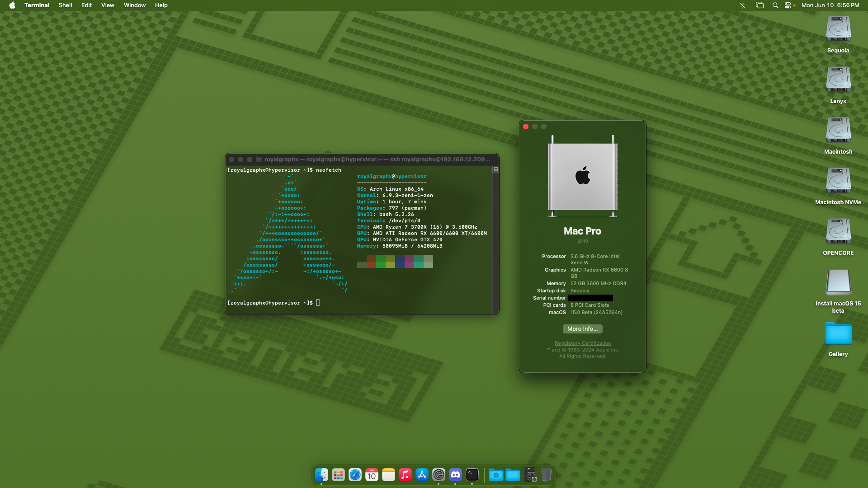The image size is (868, 488).
Task: Open Discord messaging app
Action: (x=455, y=475)
